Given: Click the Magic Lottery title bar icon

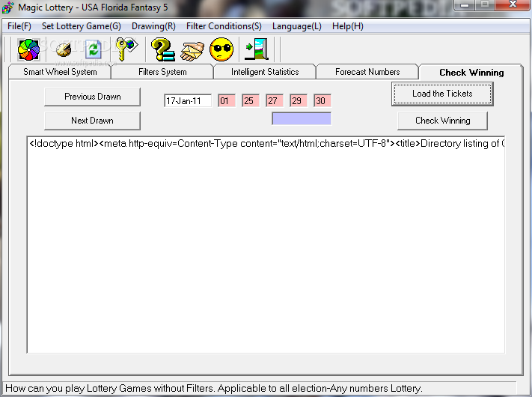Looking at the screenshot, I should (x=7, y=7).
